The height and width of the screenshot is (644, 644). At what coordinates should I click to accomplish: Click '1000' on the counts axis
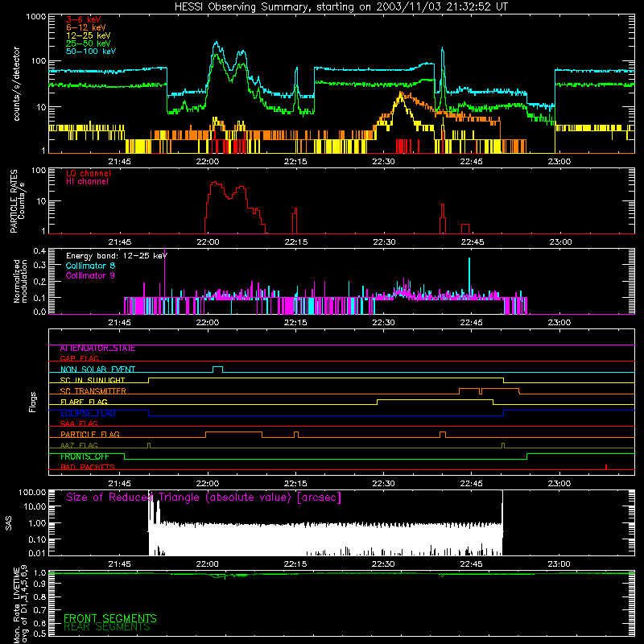(36, 17)
